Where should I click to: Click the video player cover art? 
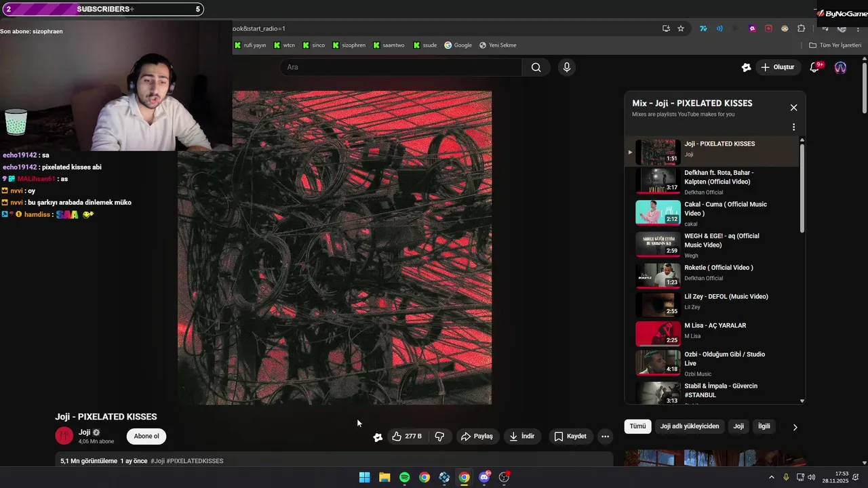[335, 247]
